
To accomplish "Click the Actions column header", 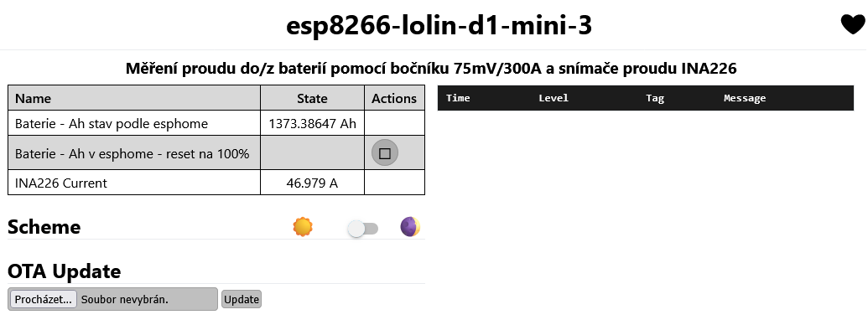I will (394, 98).
